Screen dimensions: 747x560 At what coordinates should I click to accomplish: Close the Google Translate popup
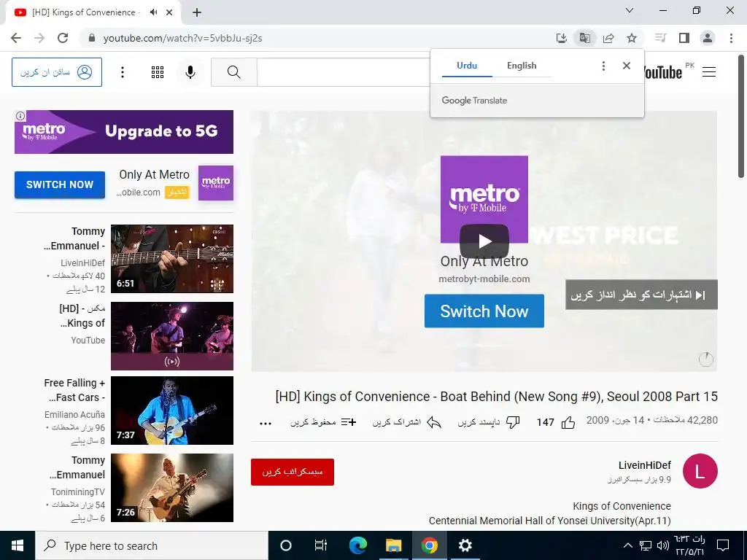(x=627, y=66)
